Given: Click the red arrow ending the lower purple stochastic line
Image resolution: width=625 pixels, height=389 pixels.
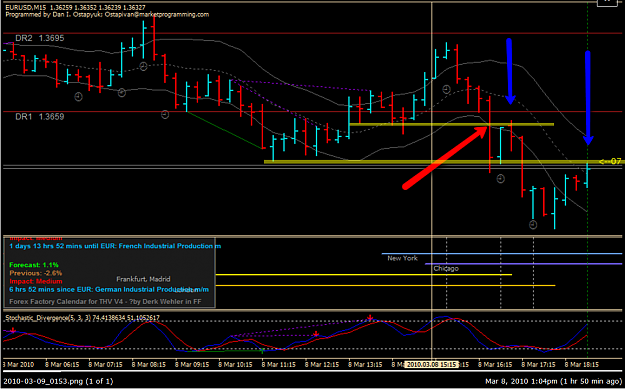Looking at the screenshot, I should (316, 334).
